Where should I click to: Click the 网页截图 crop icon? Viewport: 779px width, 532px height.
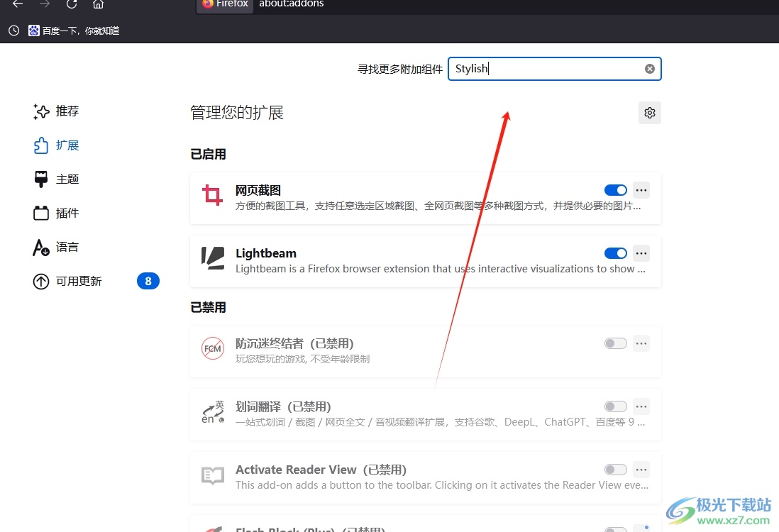(x=212, y=195)
